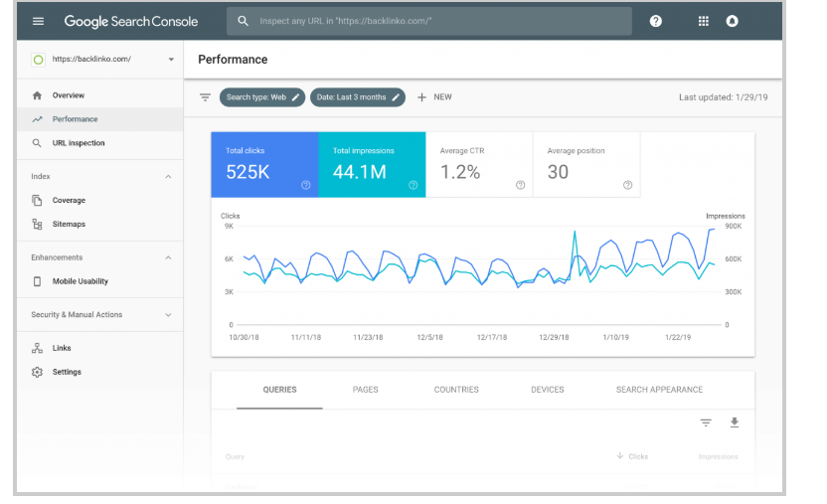
Task: Click the search magnifier icon in URL bar
Action: point(243,21)
